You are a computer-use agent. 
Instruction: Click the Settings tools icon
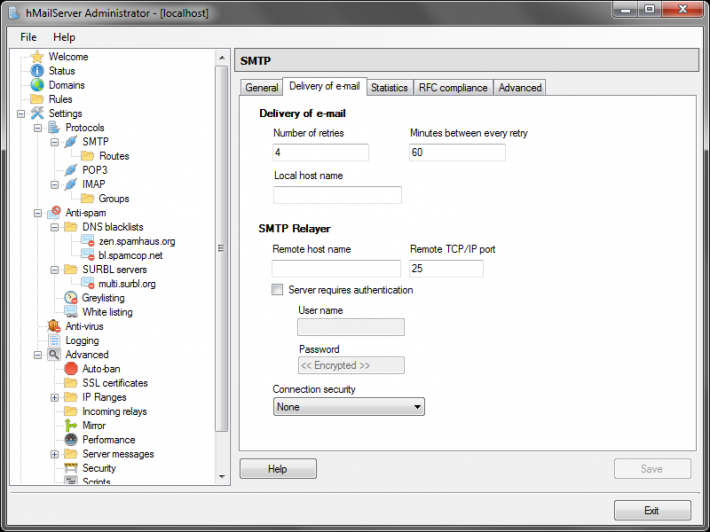pos(37,113)
